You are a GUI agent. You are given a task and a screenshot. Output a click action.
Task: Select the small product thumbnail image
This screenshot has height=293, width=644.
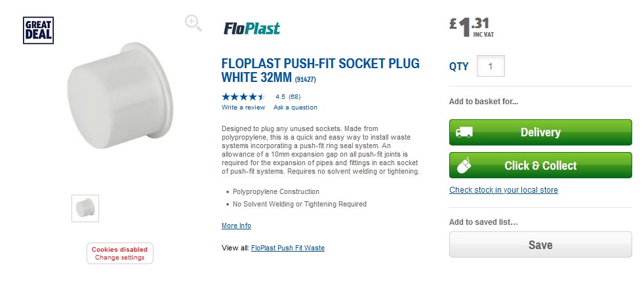(x=85, y=208)
